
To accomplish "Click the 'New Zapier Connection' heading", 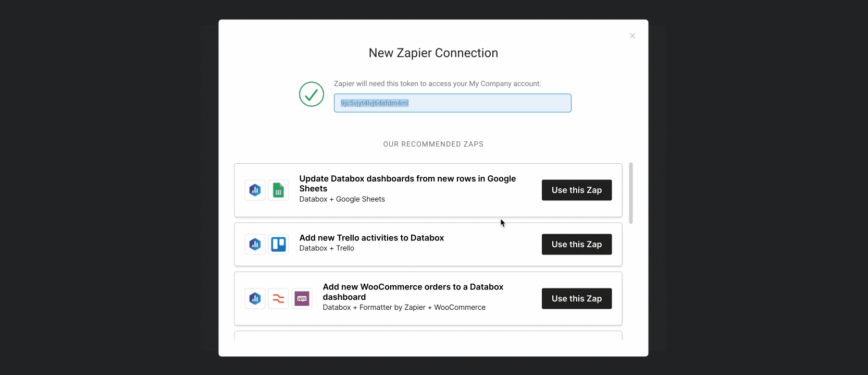I will tap(433, 53).
